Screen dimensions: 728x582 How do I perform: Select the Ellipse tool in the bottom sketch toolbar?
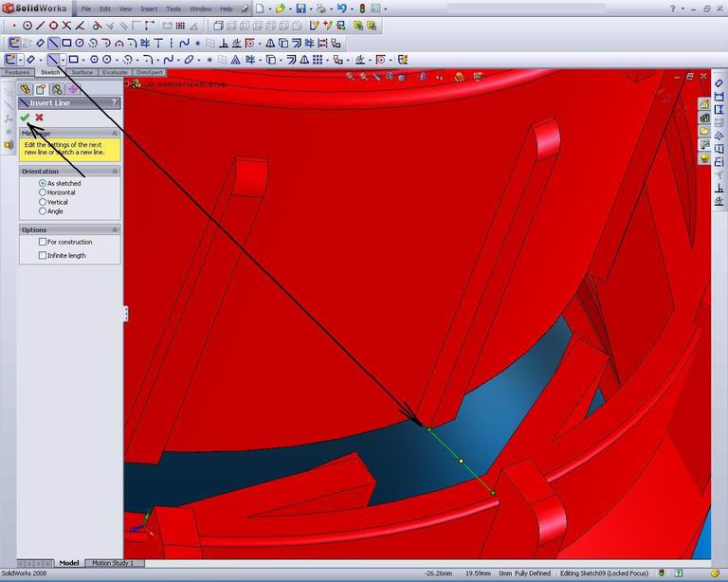[x=189, y=60]
